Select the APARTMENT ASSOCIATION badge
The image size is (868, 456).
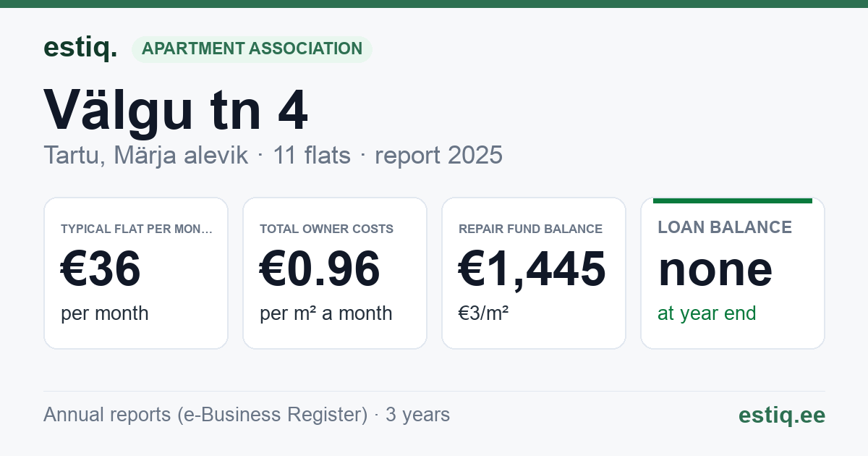252,48
